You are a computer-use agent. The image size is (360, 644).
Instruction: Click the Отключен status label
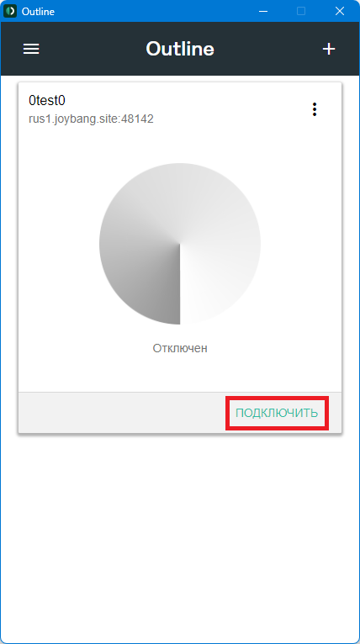click(x=180, y=348)
